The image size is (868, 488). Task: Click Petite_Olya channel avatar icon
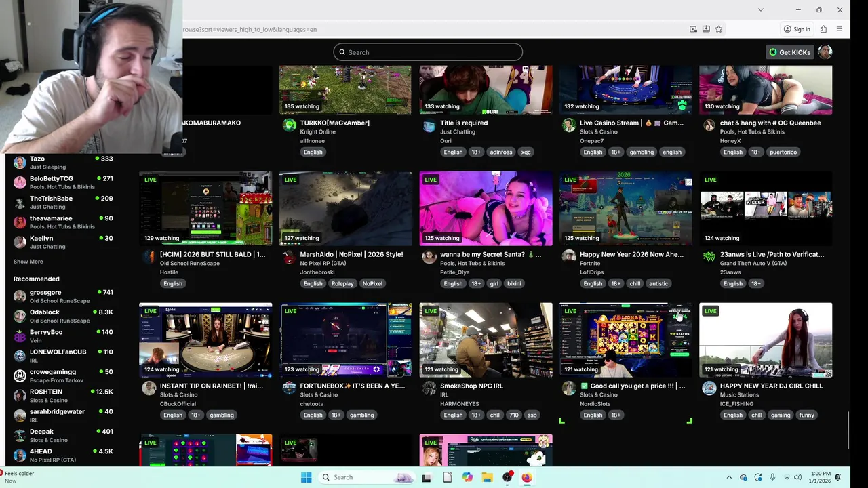[x=429, y=257]
